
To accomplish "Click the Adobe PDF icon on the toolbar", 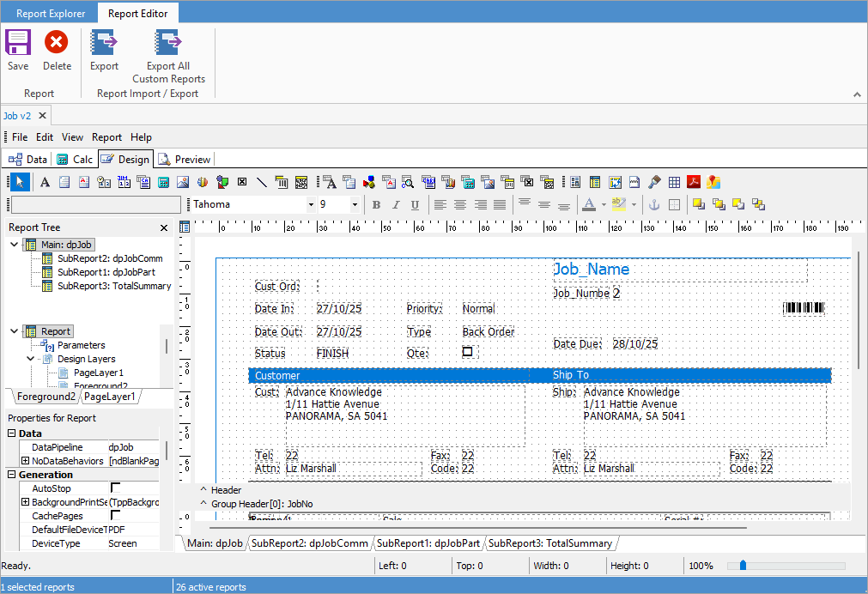I will (694, 181).
